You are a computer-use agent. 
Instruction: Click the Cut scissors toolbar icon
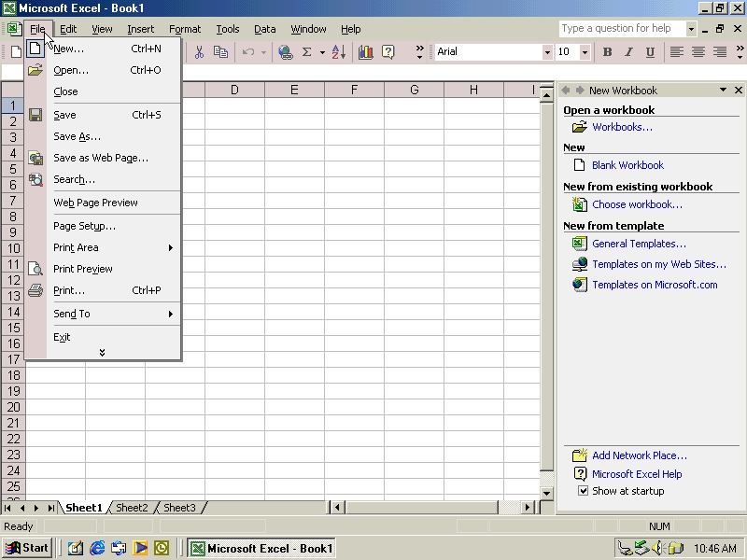(199, 52)
